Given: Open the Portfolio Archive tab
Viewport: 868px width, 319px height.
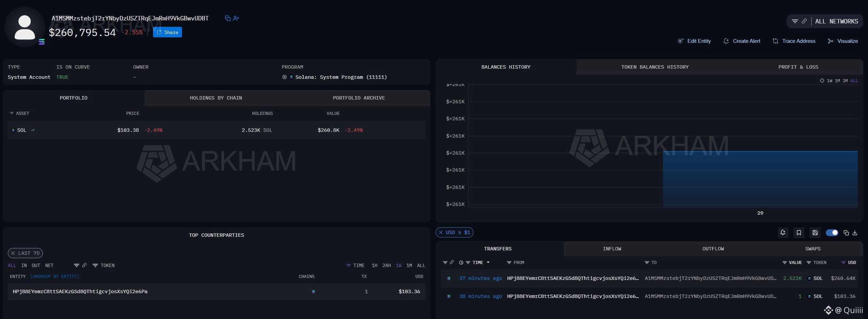Looking at the screenshot, I should [x=359, y=98].
